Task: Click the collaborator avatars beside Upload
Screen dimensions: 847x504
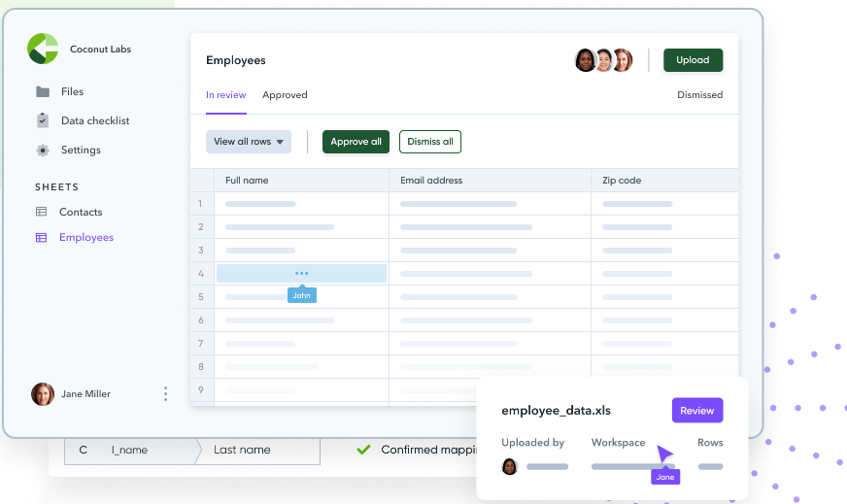Action: tap(603, 60)
